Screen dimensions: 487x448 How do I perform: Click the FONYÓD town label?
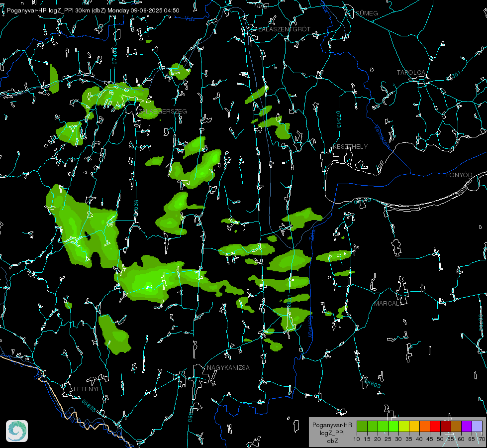pos(459,175)
